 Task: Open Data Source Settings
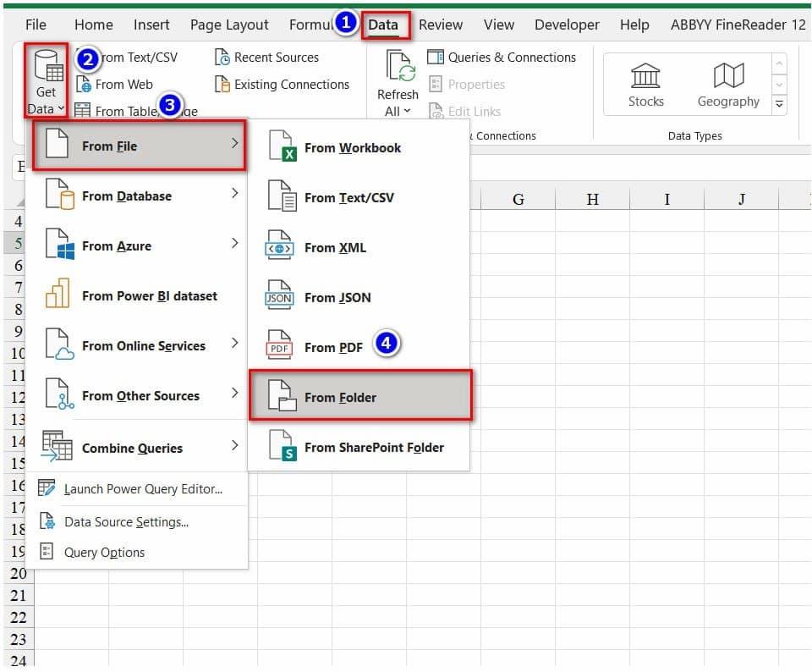126,522
